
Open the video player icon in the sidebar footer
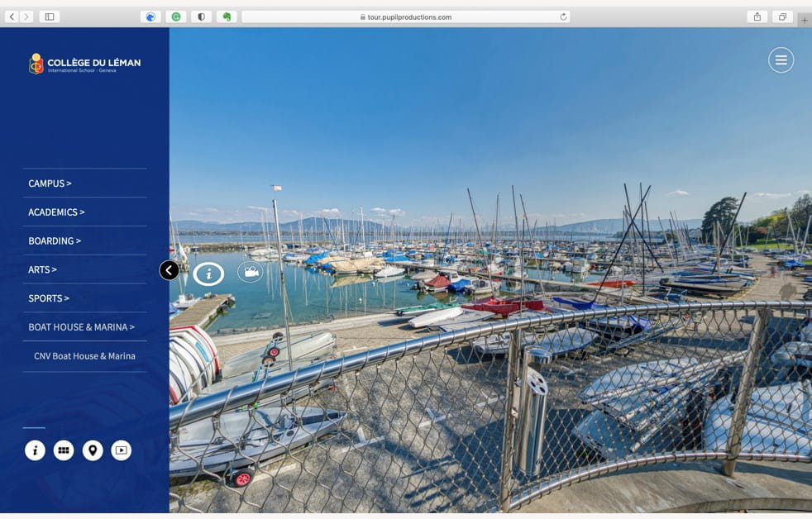[121, 450]
